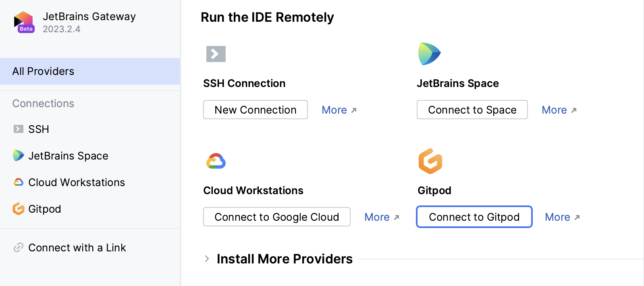Click the orange Gitpod provider icon
Viewport: 644px width, 286px height.
click(x=430, y=161)
